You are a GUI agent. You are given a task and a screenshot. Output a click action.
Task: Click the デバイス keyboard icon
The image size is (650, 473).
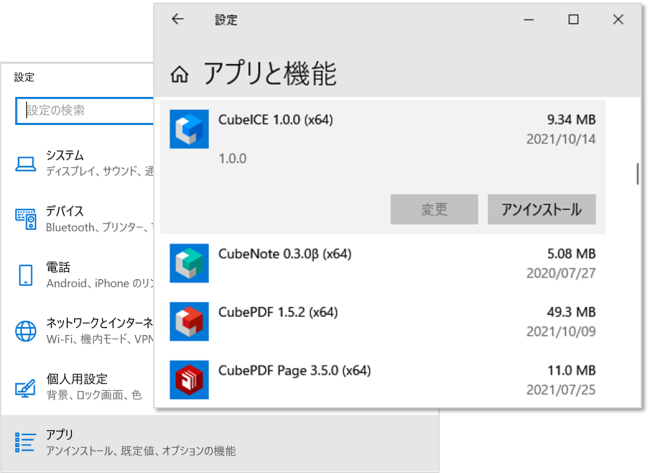coord(26,219)
